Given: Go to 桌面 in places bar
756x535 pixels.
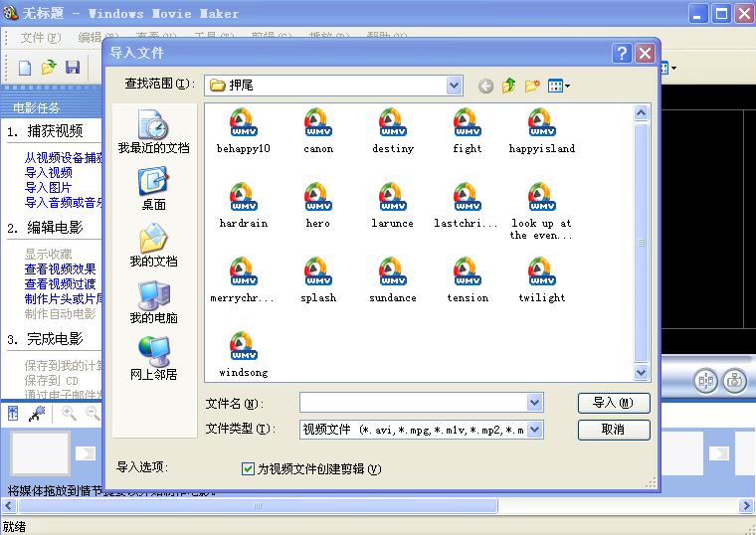Looking at the screenshot, I should pos(153,189).
